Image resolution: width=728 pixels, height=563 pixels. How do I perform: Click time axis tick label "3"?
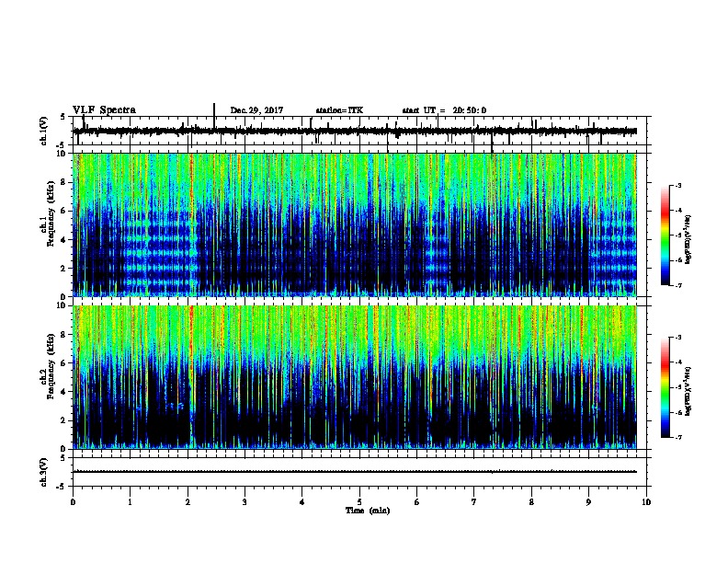[245, 502]
